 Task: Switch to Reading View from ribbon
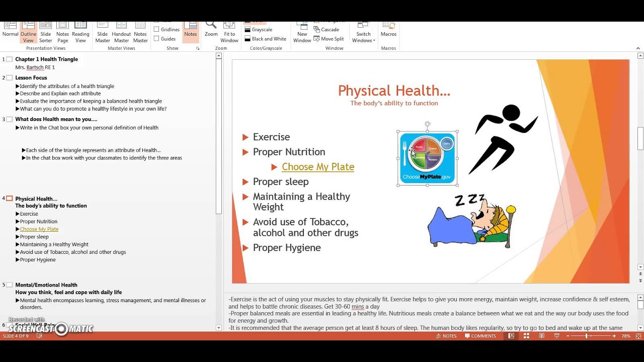point(80,32)
